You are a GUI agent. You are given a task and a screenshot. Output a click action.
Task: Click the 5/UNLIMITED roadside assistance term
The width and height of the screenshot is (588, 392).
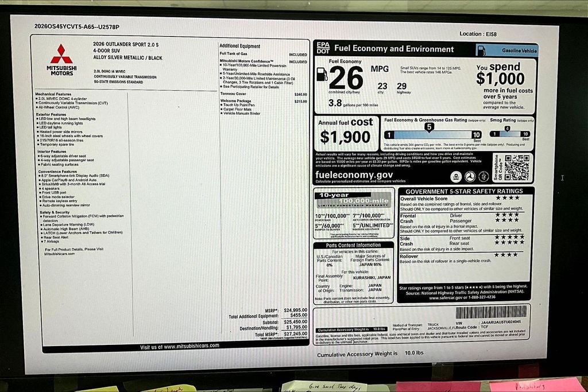click(x=372, y=225)
